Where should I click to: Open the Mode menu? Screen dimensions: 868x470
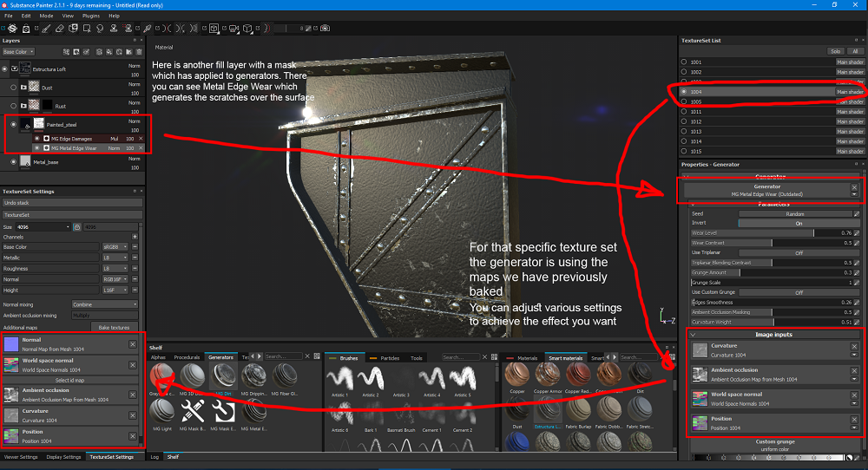(46, 16)
